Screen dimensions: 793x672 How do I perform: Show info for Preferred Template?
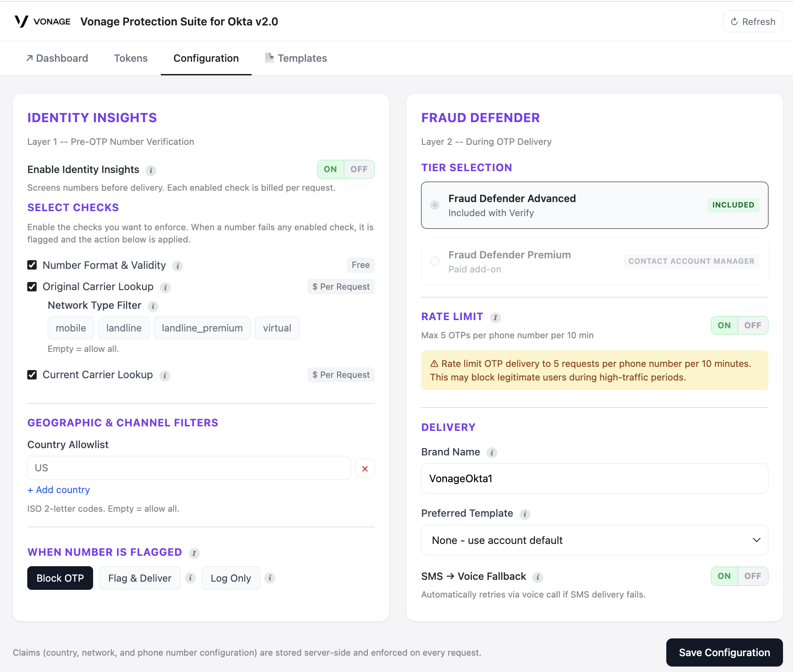pos(525,514)
